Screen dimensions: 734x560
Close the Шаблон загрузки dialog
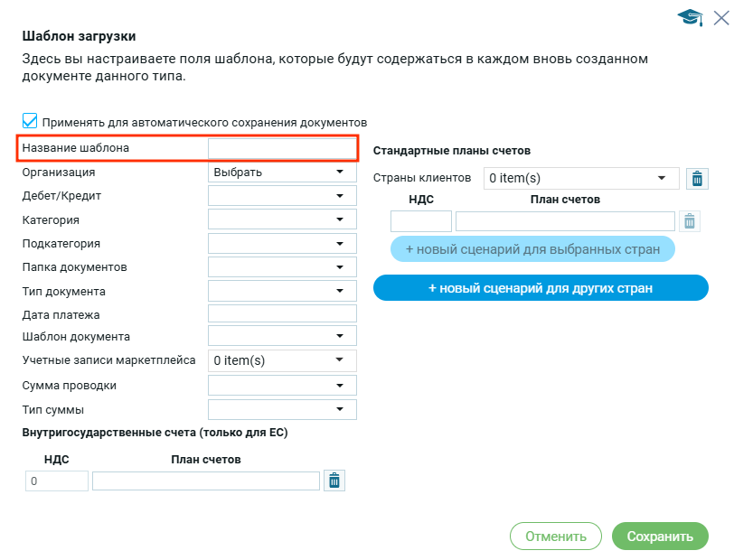pos(720,16)
